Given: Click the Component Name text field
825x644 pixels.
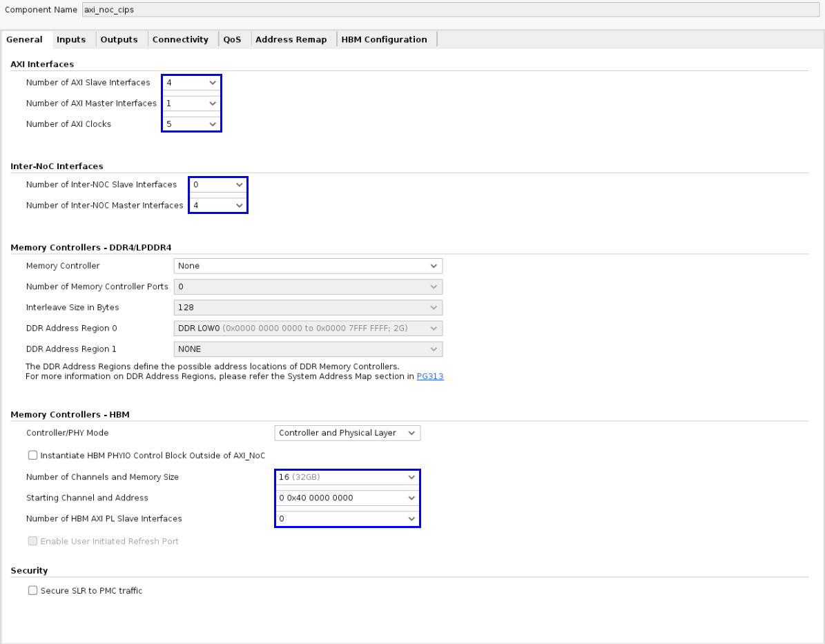Looking at the screenshot, I should [x=449, y=10].
